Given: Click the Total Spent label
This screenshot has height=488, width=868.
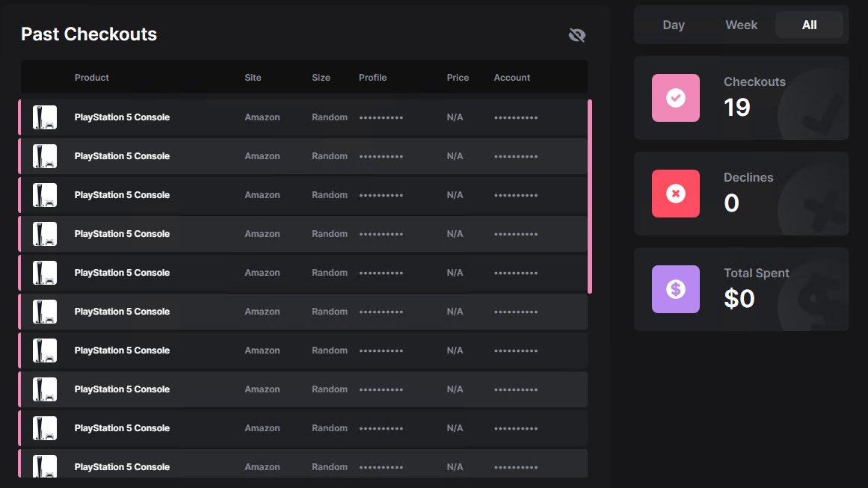Looking at the screenshot, I should (756, 274).
